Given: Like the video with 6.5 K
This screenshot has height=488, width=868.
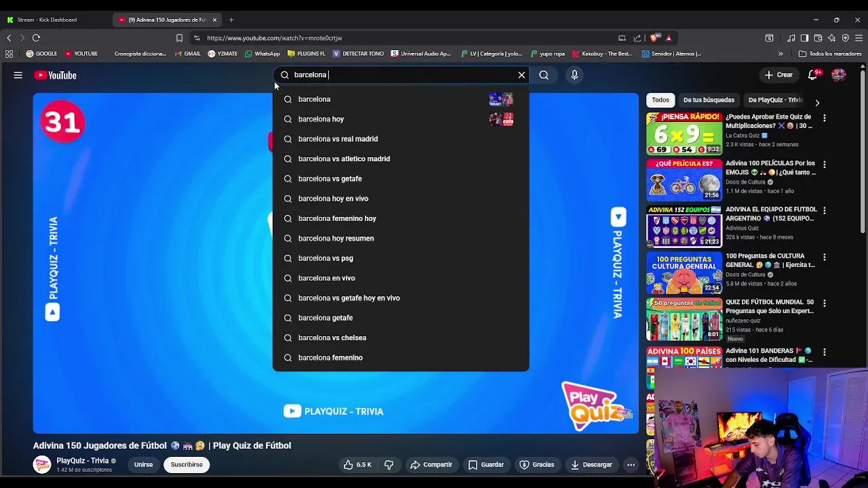Looking at the screenshot, I should point(357,465).
